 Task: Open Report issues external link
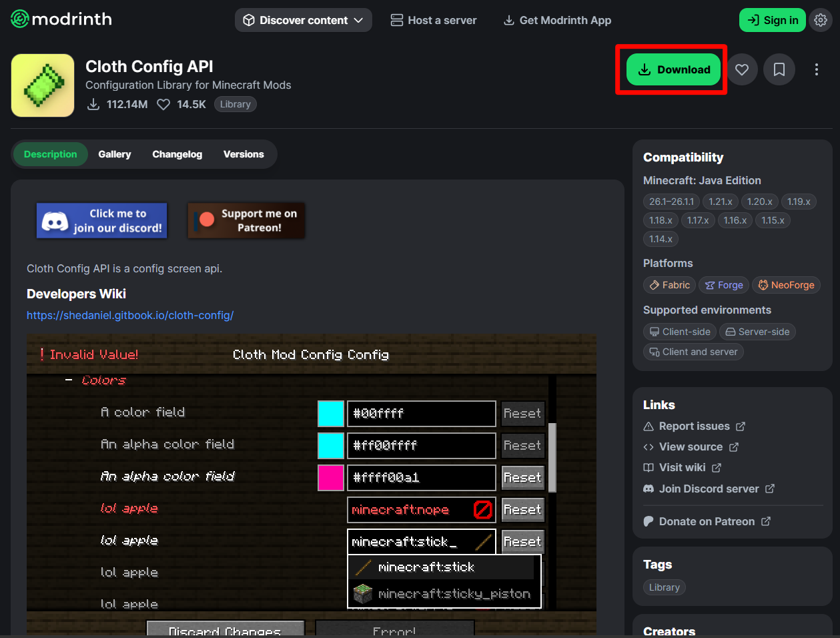(x=694, y=426)
